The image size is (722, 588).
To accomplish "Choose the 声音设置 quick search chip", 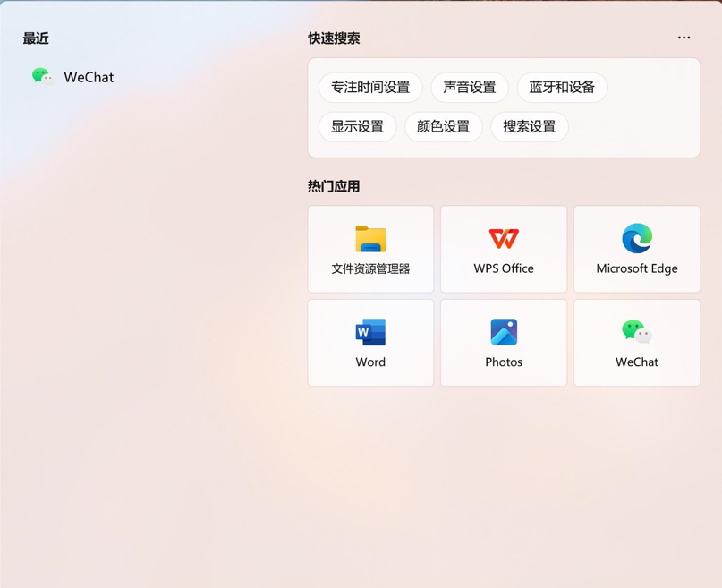I will pos(470,88).
